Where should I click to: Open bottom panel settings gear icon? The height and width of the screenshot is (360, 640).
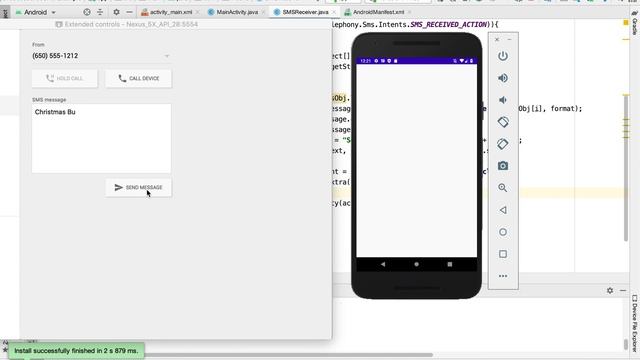pyautogui.click(x=610, y=290)
